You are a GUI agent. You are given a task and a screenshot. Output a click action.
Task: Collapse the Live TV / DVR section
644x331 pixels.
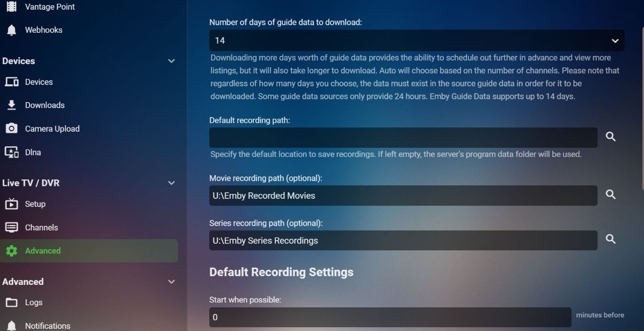pos(171,183)
